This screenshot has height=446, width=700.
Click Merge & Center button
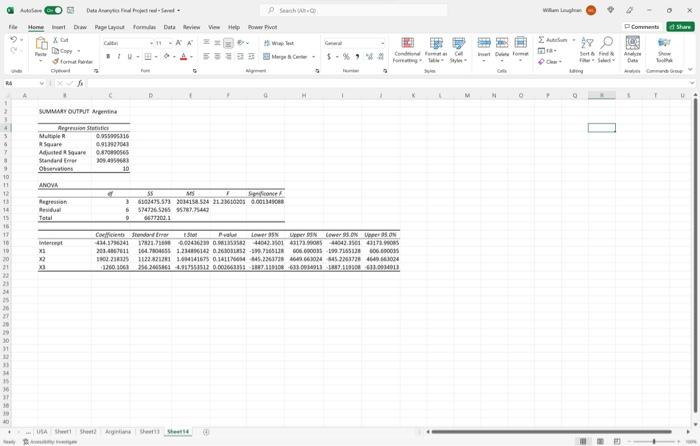tap(286, 57)
